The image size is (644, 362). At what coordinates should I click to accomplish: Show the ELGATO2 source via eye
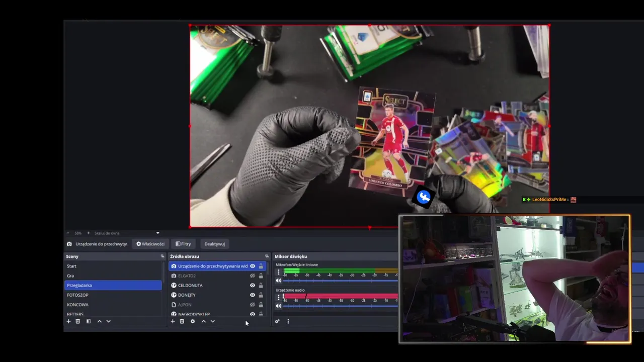(x=253, y=276)
